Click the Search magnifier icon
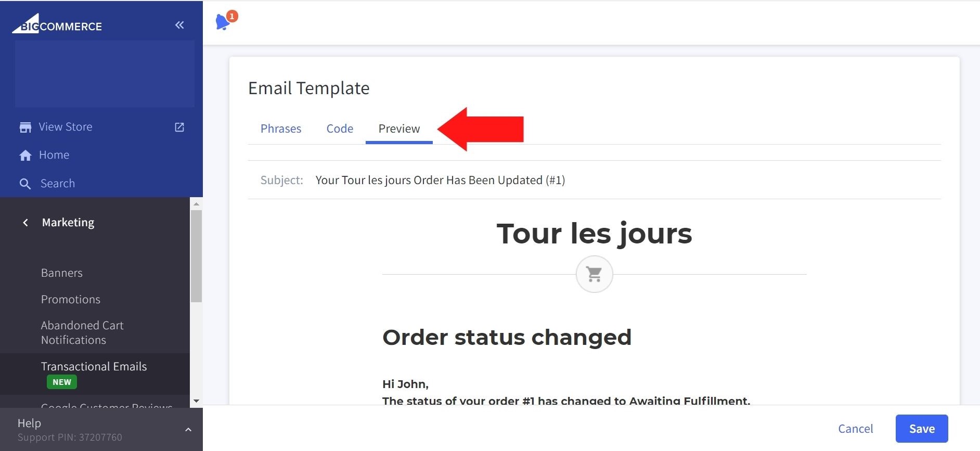Image resolution: width=980 pixels, height=451 pixels. point(25,184)
